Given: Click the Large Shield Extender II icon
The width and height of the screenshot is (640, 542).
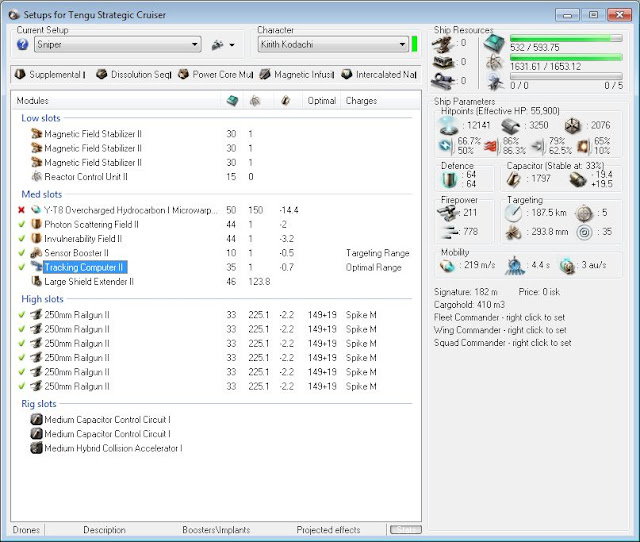Looking at the screenshot, I should tap(37, 281).
